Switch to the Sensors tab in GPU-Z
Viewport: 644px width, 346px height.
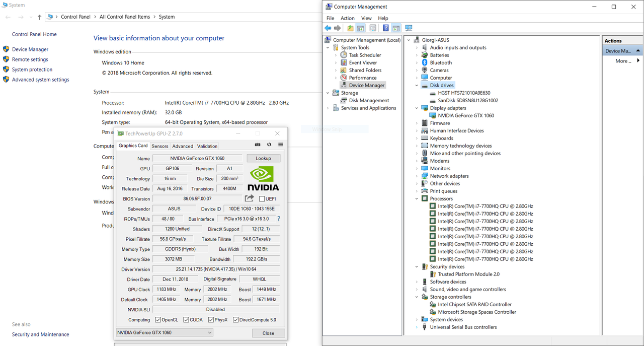(160, 146)
